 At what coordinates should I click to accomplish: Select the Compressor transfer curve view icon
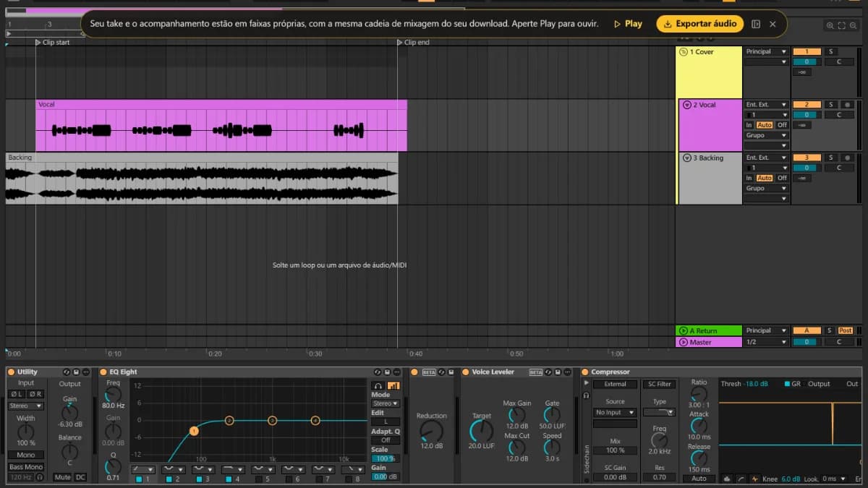(742, 479)
